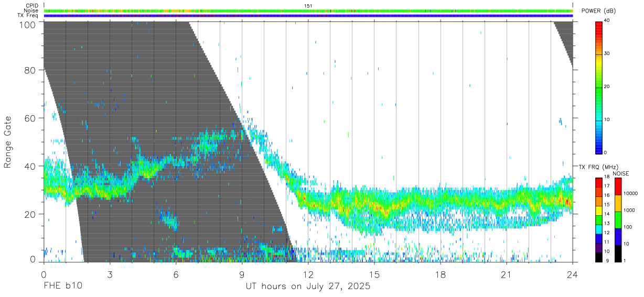Click the "Range Gate" y-axis label
The width and height of the screenshot is (644, 297).
coord(8,142)
